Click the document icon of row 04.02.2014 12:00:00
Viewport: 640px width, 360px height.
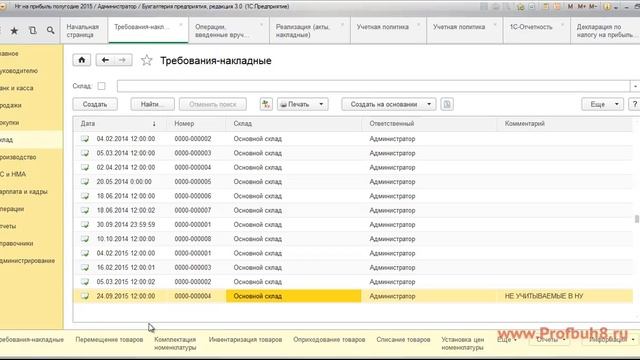[x=85, y=139]
